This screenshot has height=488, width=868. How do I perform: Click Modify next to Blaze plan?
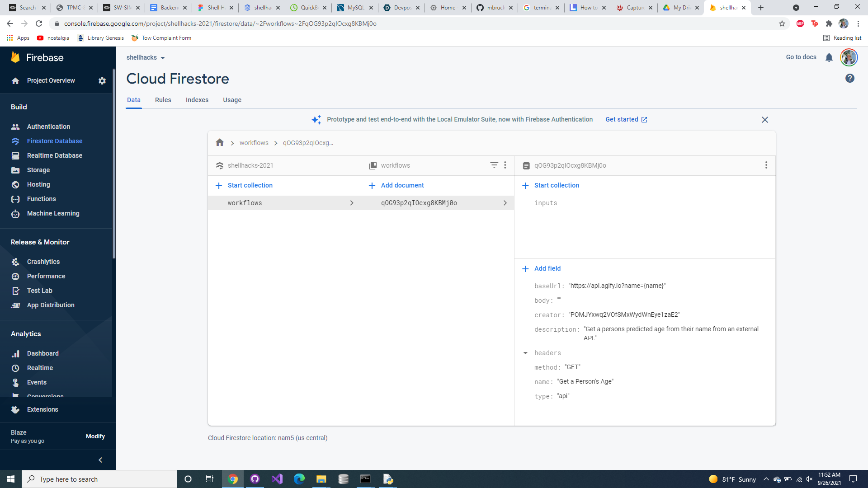tap(95, 436)
